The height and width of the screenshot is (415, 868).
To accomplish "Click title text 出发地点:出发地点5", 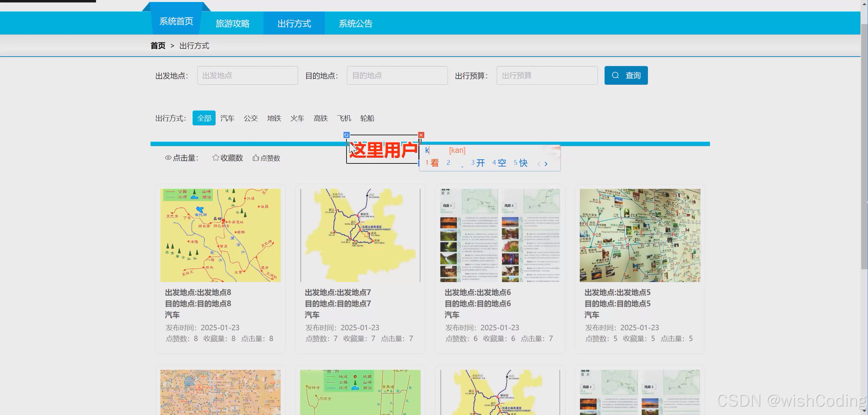I will point(617,292).
